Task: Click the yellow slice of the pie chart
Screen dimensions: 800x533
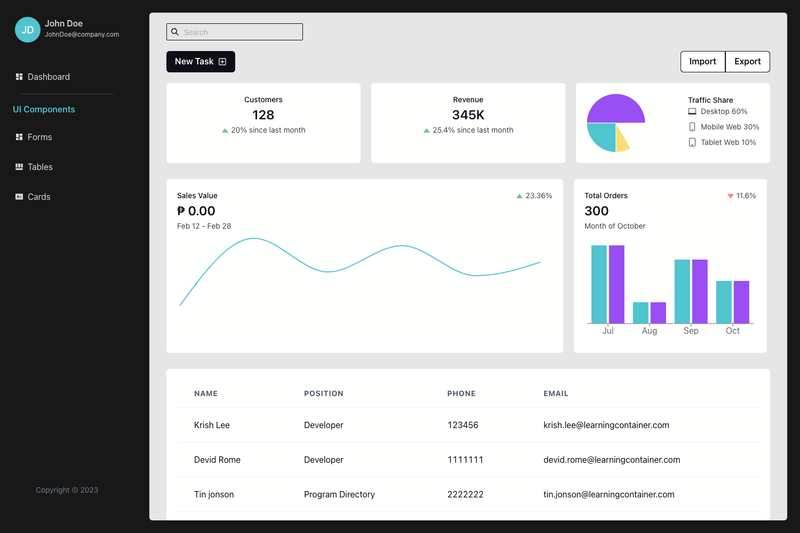Action: (622, 142)
